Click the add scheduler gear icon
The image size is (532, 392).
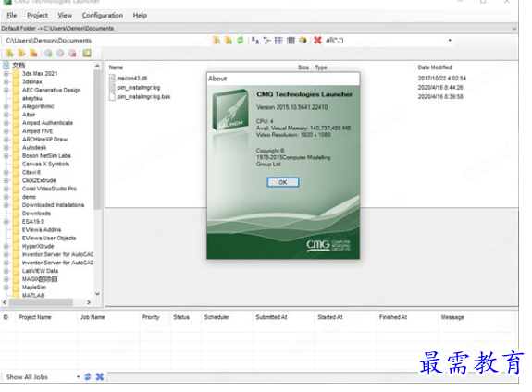pos(48,54)
